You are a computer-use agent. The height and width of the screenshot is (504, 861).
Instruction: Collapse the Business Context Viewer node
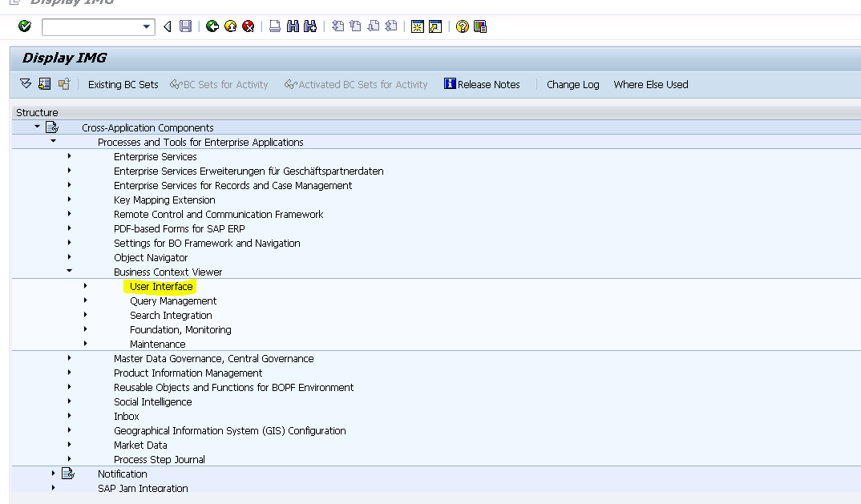pos(69,272)
